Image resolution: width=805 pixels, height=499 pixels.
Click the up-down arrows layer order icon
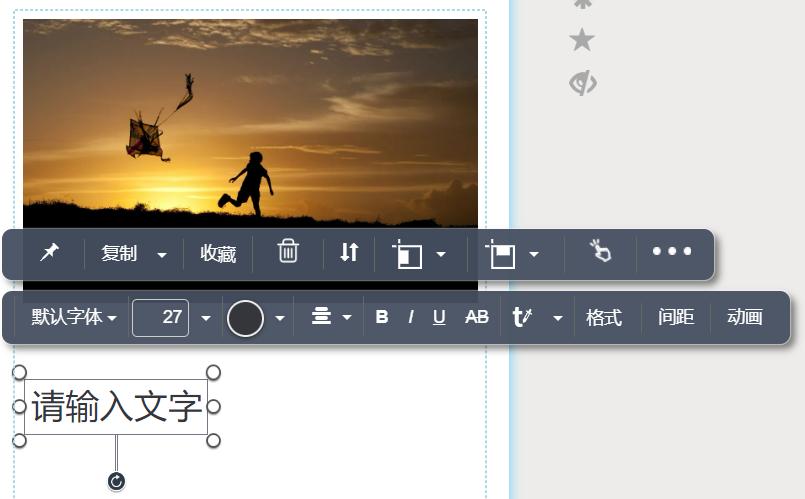coord(349,252)
